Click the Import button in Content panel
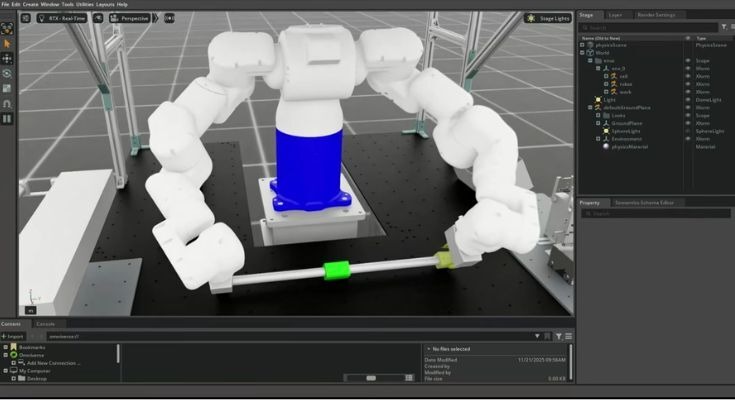 [14, 336]
